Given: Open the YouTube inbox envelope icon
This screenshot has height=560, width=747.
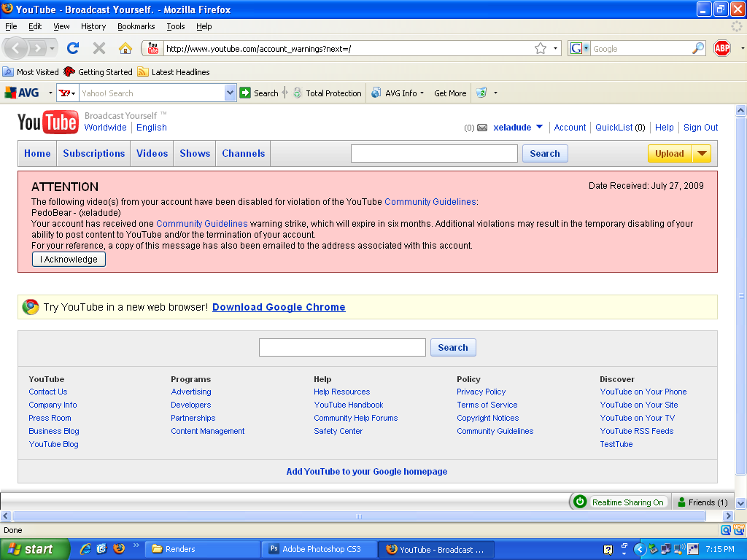Looking at the screenshot, I should coord(482,128).
